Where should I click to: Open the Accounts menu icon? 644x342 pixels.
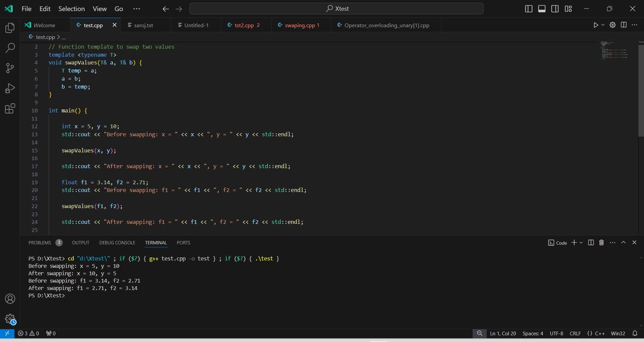[10, 299]
